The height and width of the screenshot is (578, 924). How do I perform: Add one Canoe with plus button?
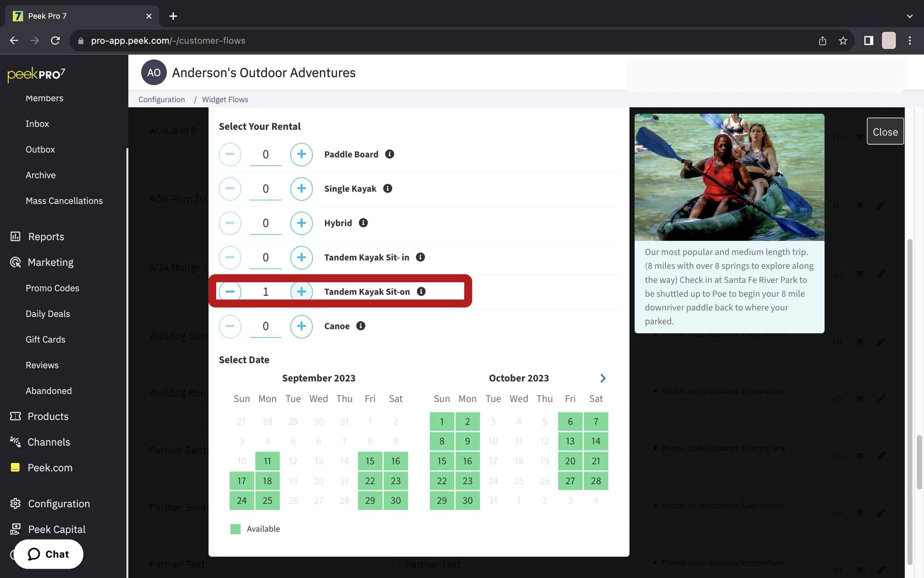301,326
